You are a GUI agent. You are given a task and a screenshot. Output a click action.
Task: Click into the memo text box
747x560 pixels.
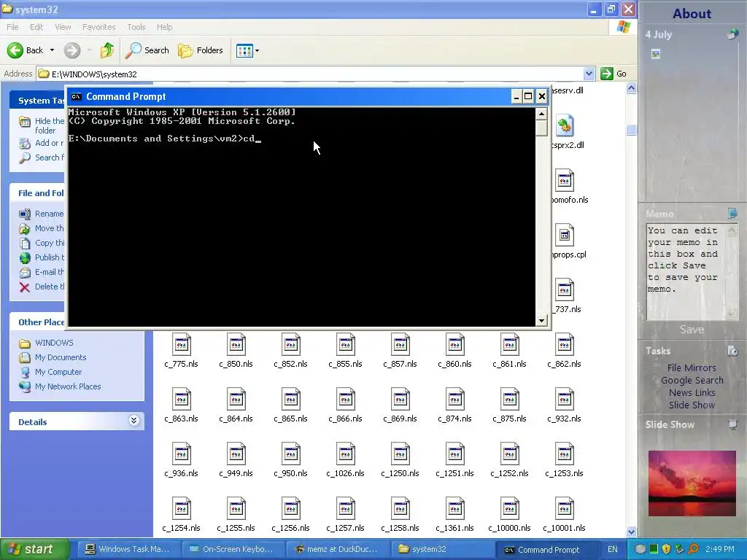point(687,271)
